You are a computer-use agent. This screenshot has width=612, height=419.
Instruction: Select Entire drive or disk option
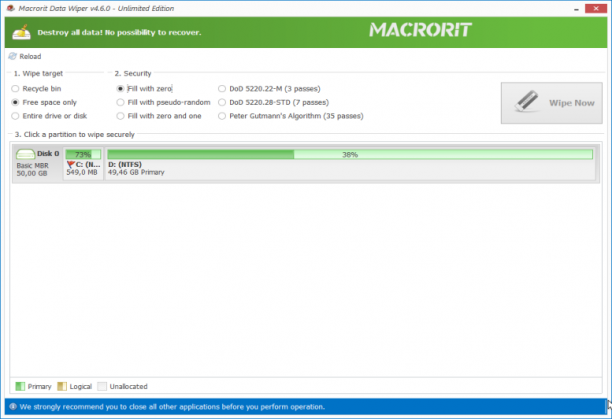49,116
